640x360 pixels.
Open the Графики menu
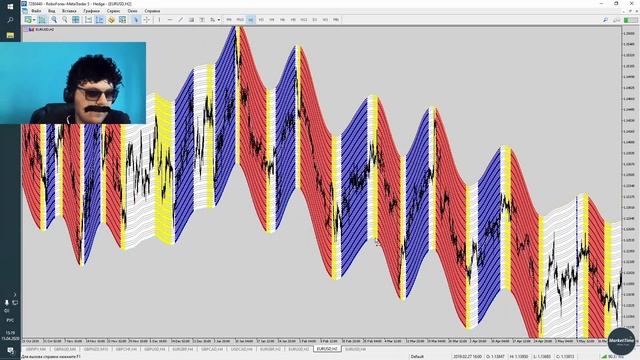point(91,11)
